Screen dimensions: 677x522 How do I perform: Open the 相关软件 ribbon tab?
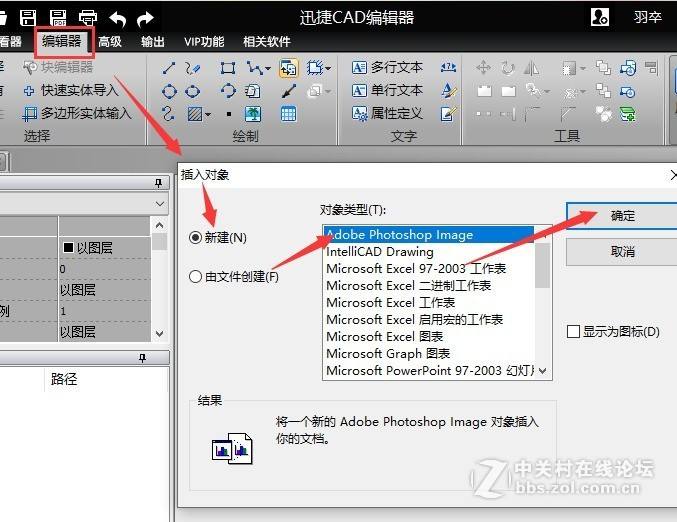coord(267,41)
